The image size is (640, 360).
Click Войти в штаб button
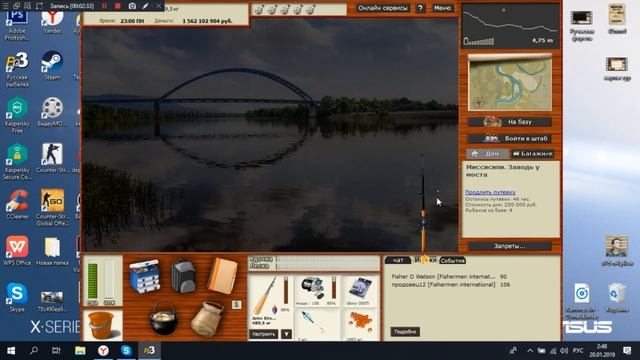click(509, 138)
